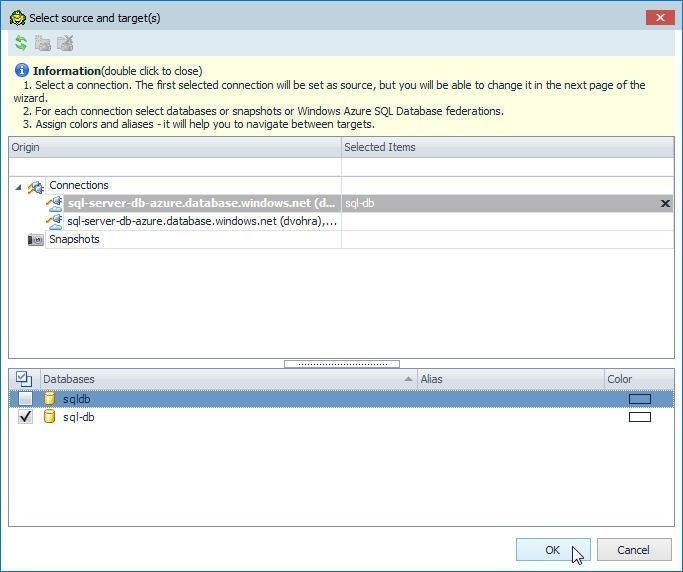
Task: Select the sql-db database row name
Action: pos(79,417)
